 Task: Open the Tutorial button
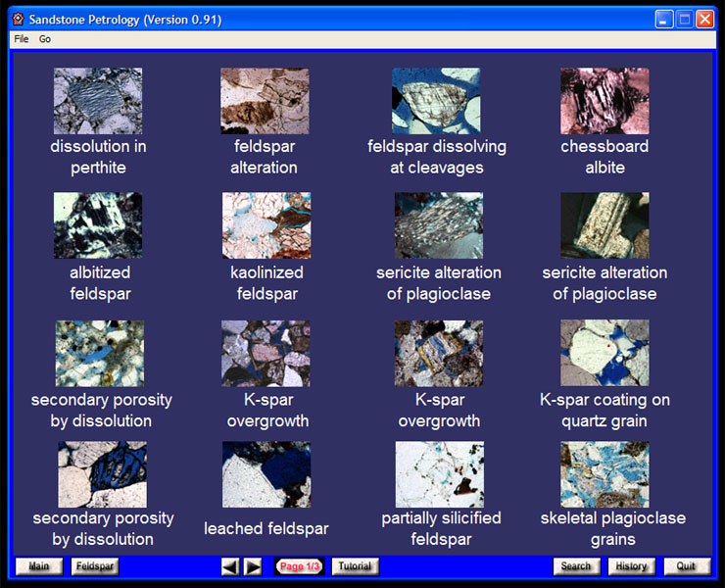point(355,566)
